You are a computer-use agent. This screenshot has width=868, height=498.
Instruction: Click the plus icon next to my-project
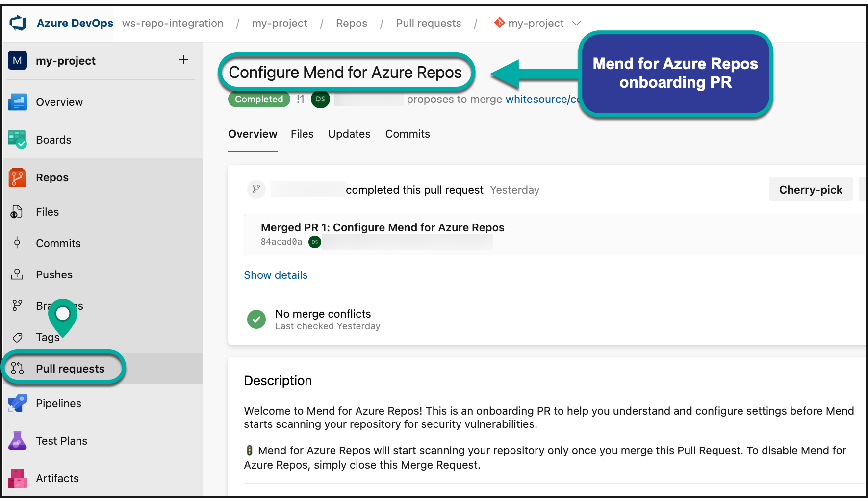click(x=183, y=60)
